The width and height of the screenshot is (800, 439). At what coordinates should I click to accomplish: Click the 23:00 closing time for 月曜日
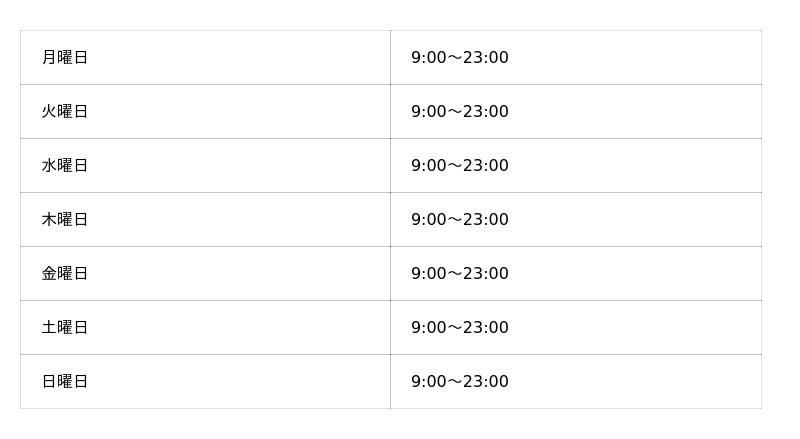pos(486,58)
